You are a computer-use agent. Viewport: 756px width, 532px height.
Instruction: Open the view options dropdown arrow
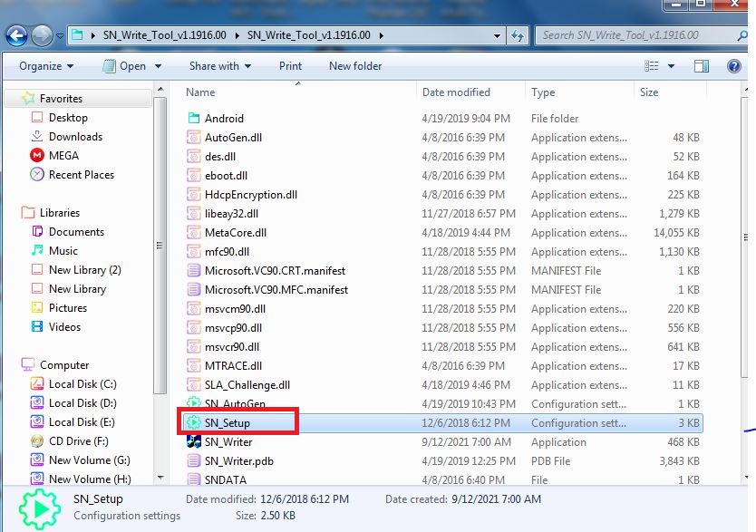[x=671, y=66]
